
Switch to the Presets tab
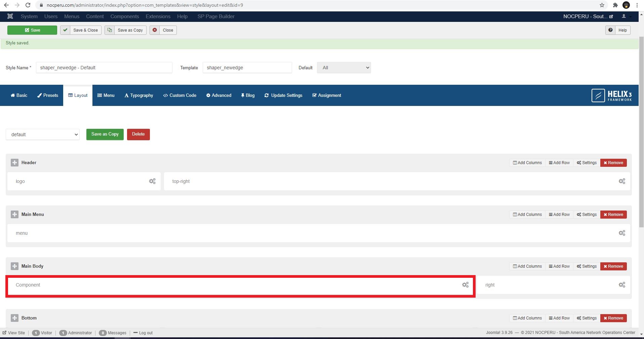click(48, 96)
